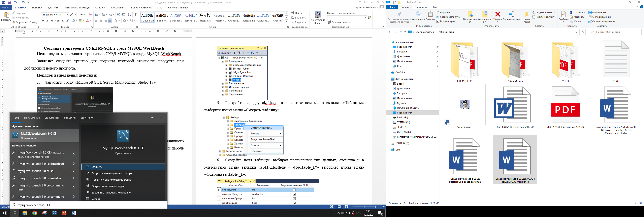Click the Clear formatting eraser icon

[x=90, y=14]
